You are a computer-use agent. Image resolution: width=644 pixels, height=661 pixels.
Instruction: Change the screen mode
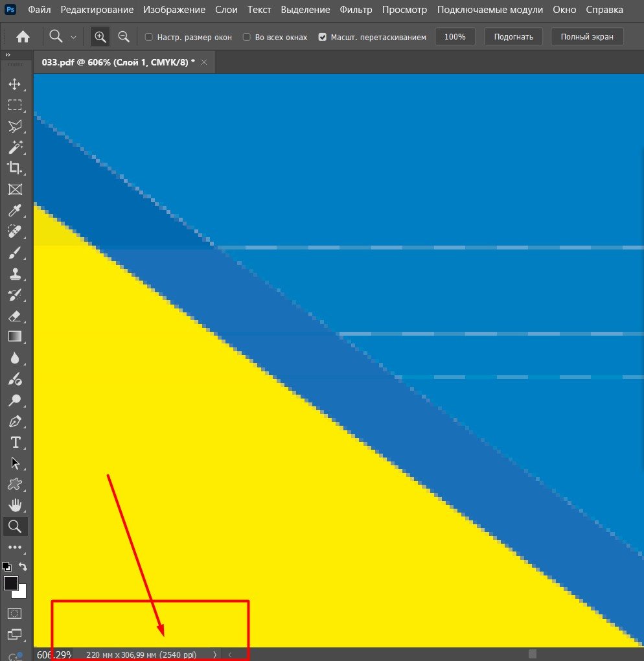[15, 634]
